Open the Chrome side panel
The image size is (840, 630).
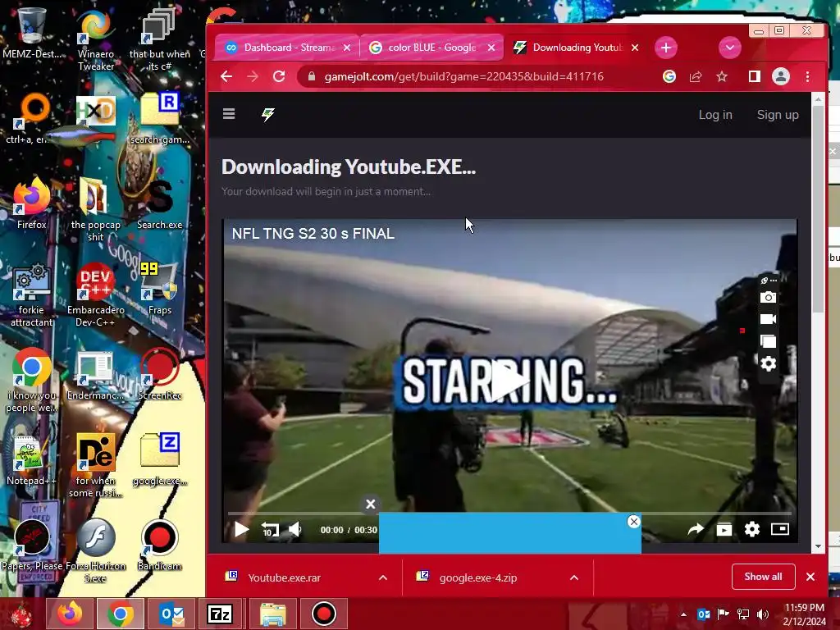[x=755, y=76]
